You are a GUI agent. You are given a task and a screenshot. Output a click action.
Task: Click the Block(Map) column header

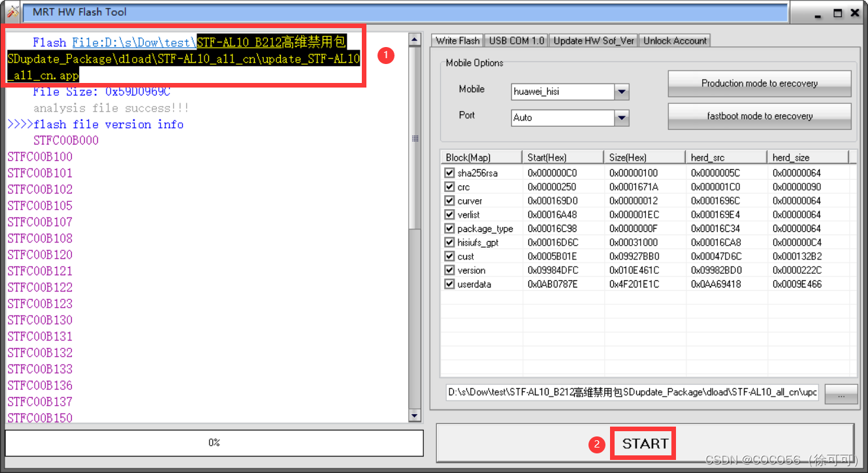coord(481,157)
